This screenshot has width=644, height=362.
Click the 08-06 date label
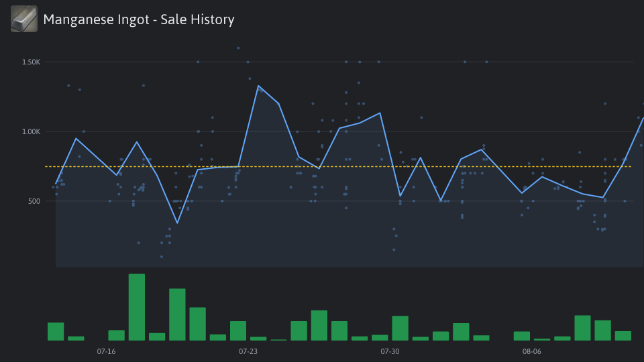tap(531, 351)
